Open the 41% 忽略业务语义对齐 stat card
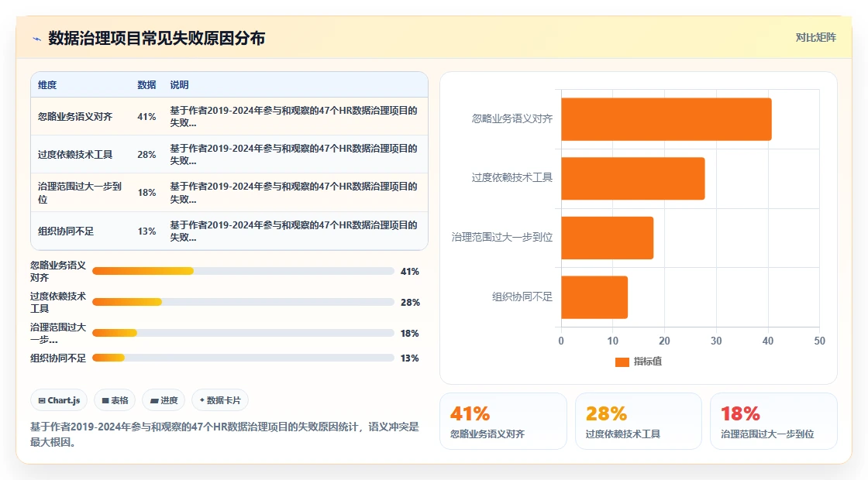The image size is (868, 480). (x=503, y=421)
